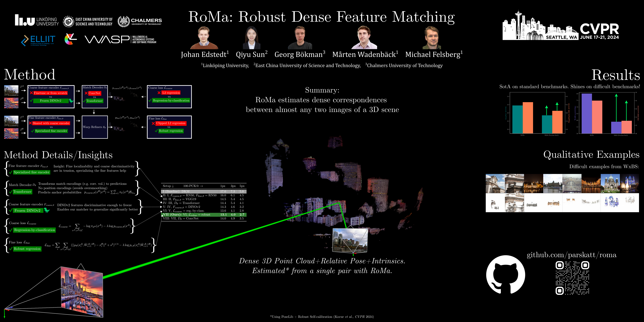Click the highlighted green VII (Ours) table row
Viewport: 644px width, 322px height.
pyautogui.click(x=204, y=214)
